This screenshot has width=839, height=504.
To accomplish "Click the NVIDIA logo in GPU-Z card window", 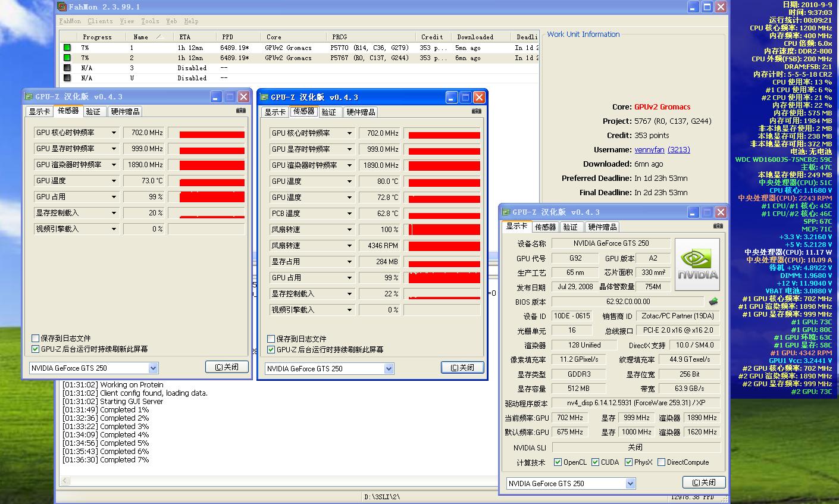I will (x=697, y=265).
